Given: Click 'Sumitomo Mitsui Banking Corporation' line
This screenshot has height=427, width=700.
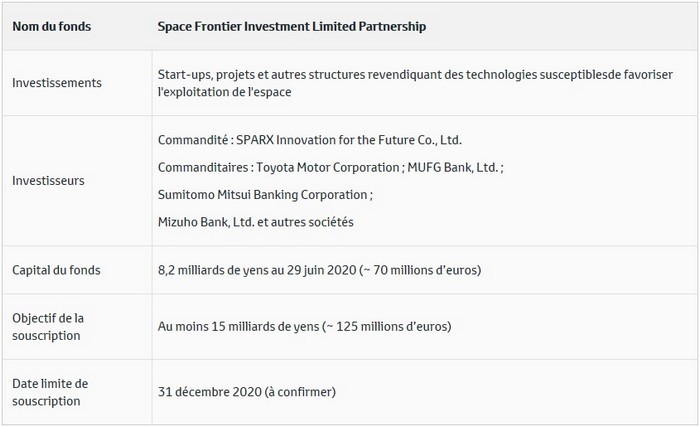Looking at the screenshot, I should click(265, 195).
